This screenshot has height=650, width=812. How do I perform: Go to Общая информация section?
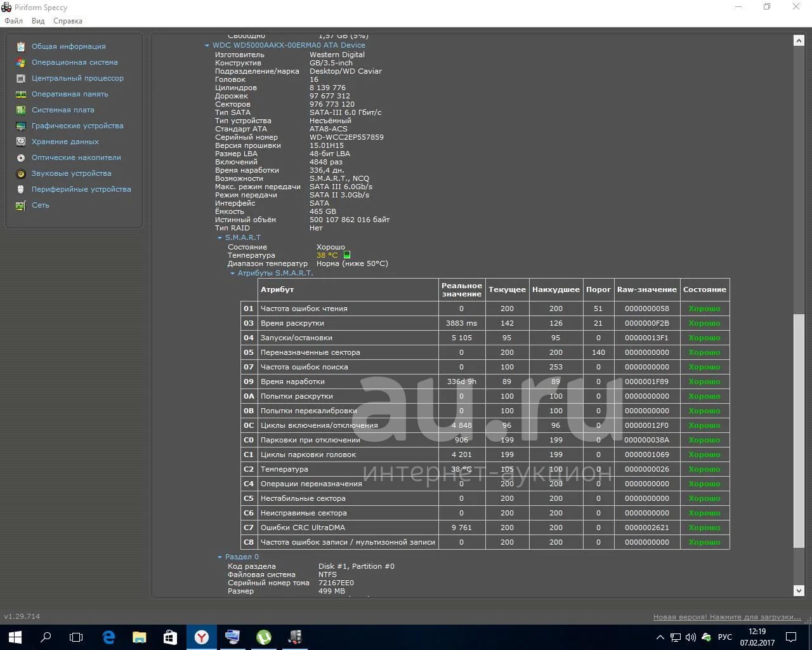click(69, 46)
